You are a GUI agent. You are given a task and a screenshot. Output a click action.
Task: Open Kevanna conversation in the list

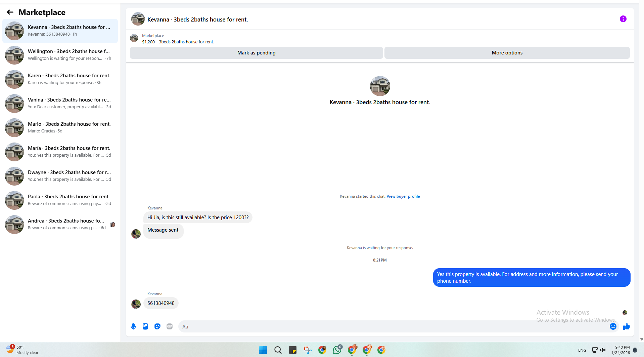60,31
